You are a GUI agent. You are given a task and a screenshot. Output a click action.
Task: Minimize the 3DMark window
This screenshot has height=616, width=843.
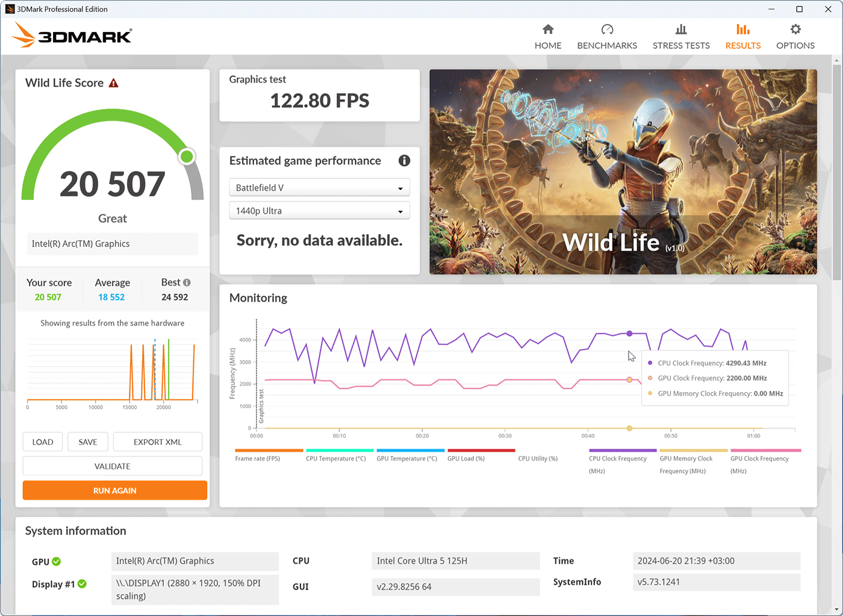point(772,9)
